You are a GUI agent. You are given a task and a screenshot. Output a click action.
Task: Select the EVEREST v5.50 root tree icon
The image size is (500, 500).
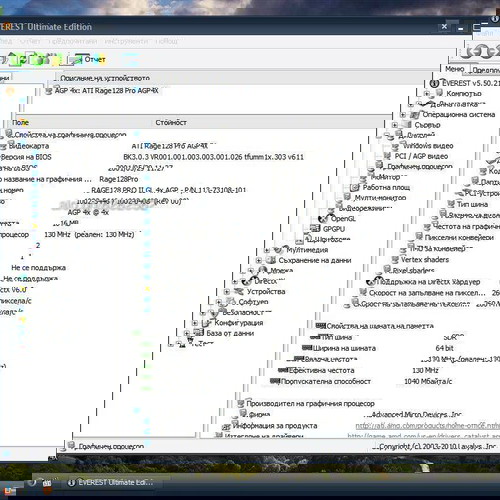pos(434,83)
